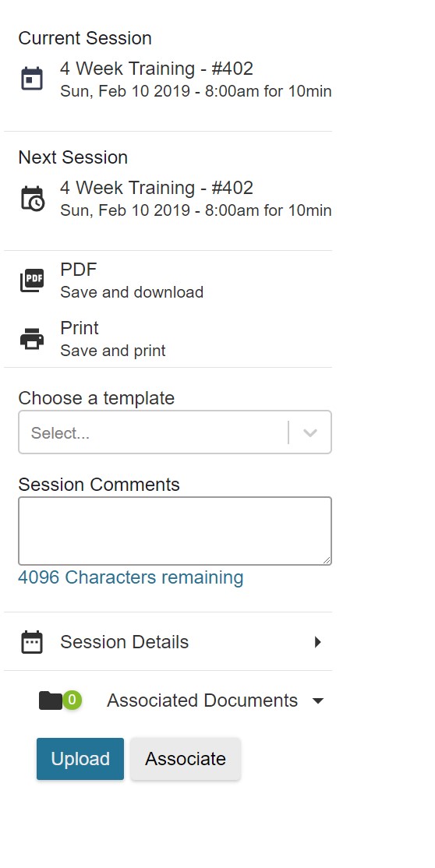This screenshot has height=868, width=435.
Task: Expand Session Details with the right arrow
Action: (x=317, y=642)
